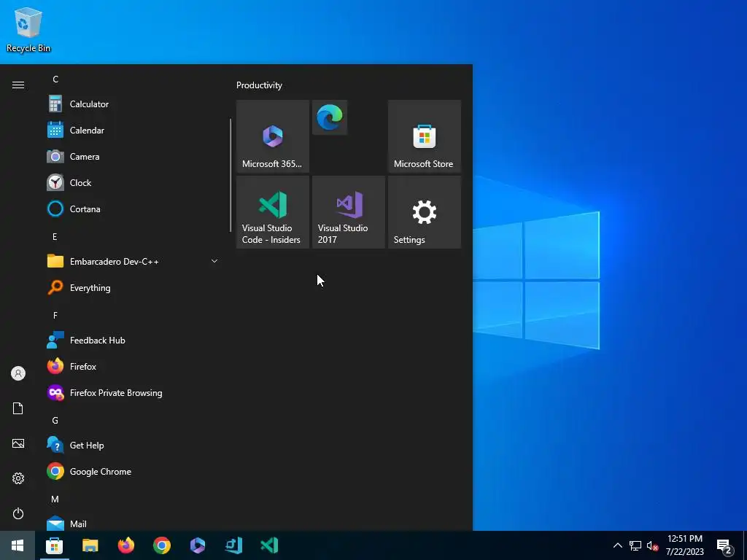The width and height of the screenshot is (747, 560).
Task: Expand the Start menu hamburger navigation
Action: click(18, 85)
